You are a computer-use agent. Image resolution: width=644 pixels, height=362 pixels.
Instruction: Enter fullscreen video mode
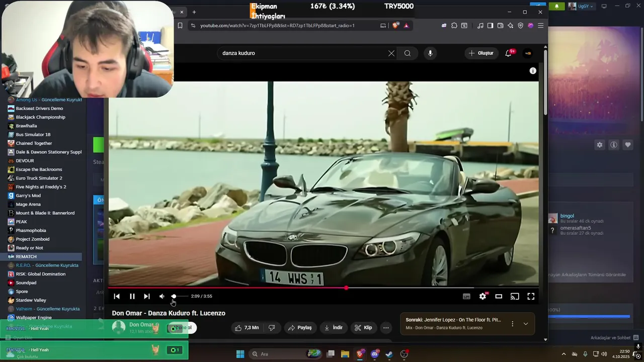(531, 296)
